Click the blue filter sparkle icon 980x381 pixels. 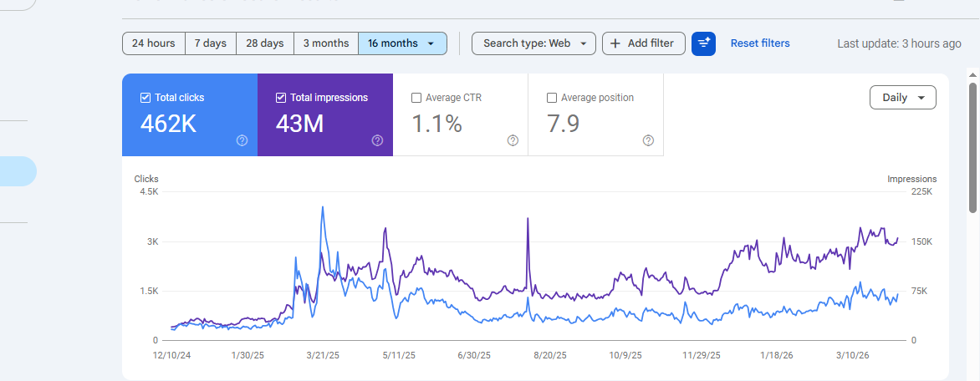click(x=704, y=43)
